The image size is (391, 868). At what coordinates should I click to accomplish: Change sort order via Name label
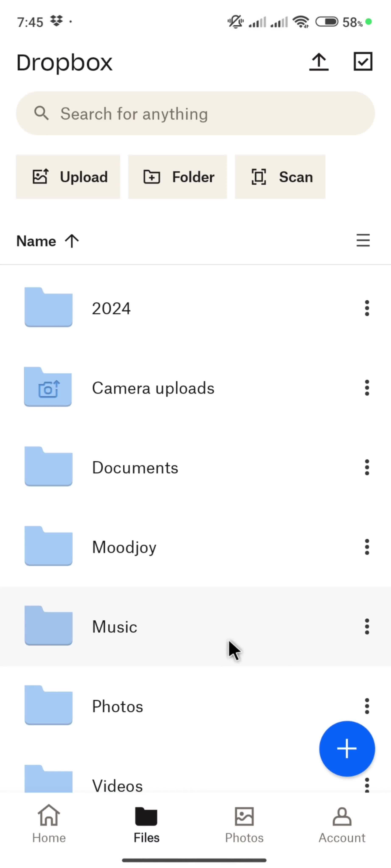point(36,241)
